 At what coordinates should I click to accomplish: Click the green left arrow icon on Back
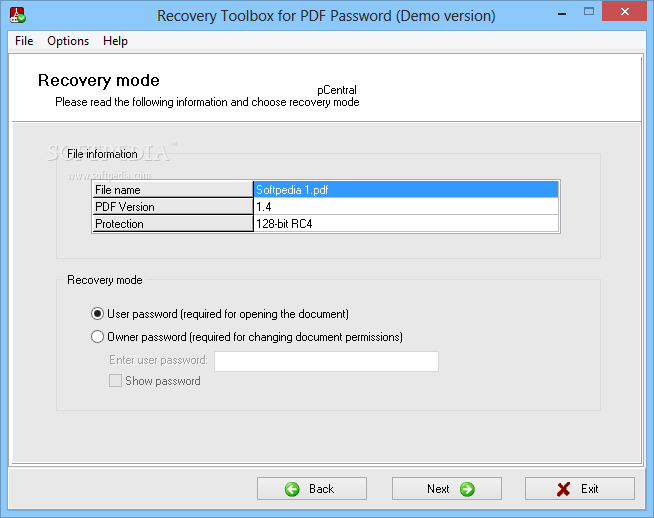(292, 489)
